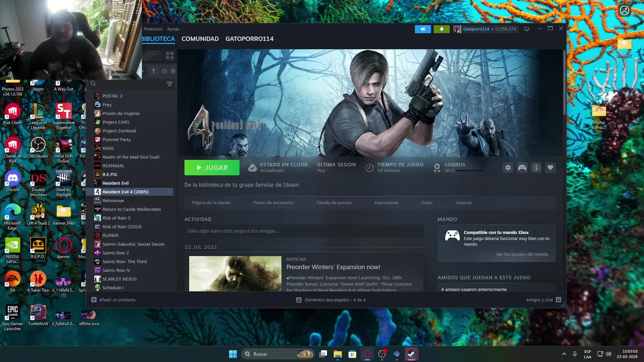Open Tienda de puntos link
644x362 pixels.
(334, 203)
